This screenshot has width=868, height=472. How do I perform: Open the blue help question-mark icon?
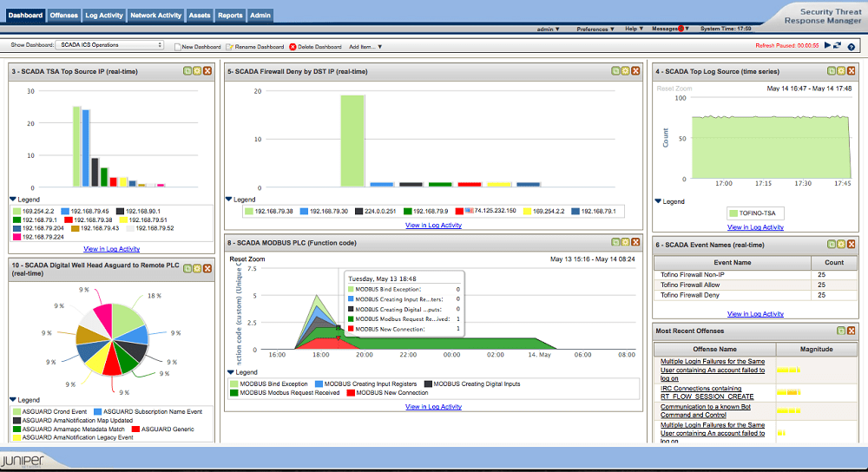(x=852, y=47)
